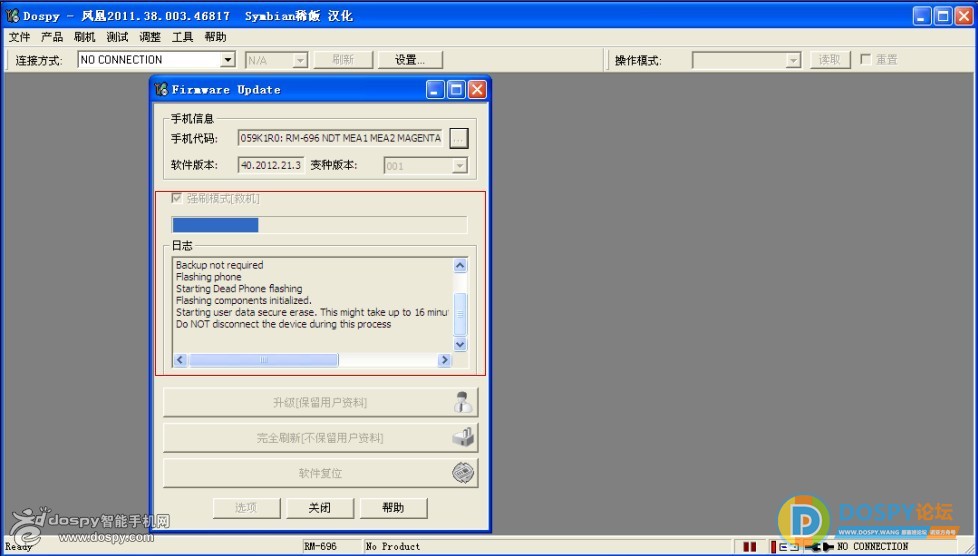Open the N/A port dropdown
Screen dimensions: 978x556
tap(301, 60)
